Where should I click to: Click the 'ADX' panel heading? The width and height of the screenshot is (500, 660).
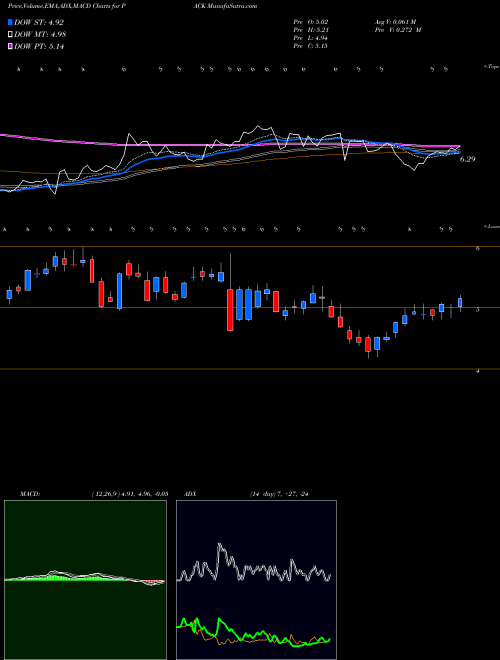(x=190, y=494)
